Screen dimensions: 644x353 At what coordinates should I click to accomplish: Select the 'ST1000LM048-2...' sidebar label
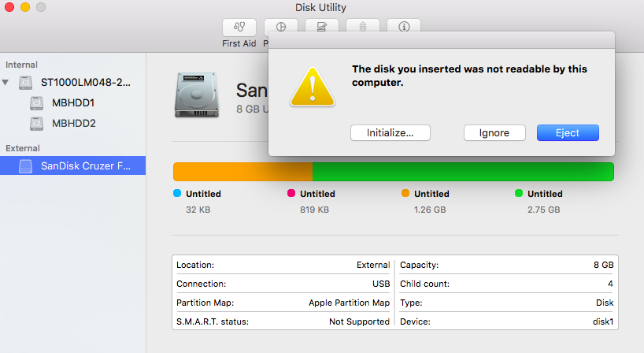(86, 83)
